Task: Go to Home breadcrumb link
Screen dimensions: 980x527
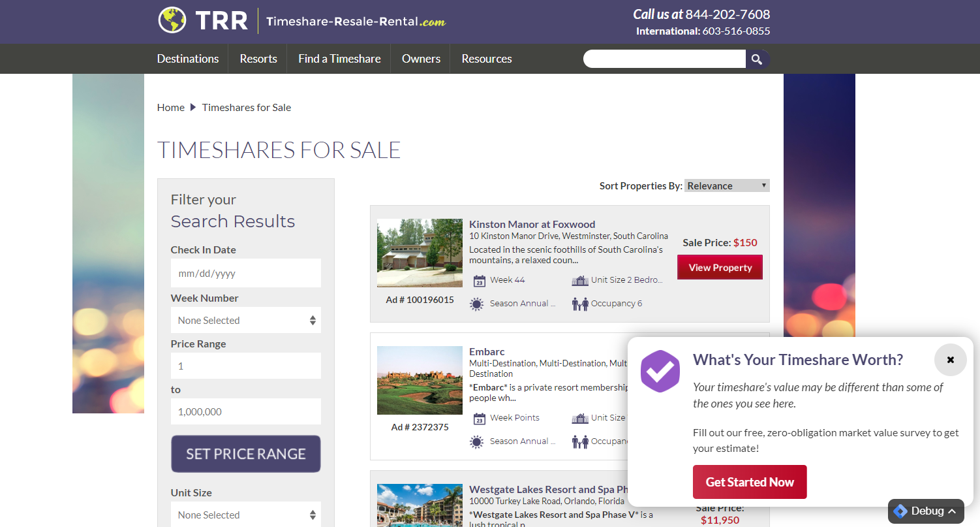Action: pos(171,108)
